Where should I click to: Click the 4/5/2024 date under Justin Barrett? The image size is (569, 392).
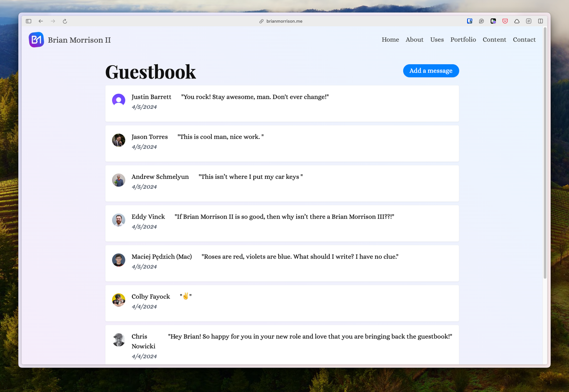coord(144,107)
